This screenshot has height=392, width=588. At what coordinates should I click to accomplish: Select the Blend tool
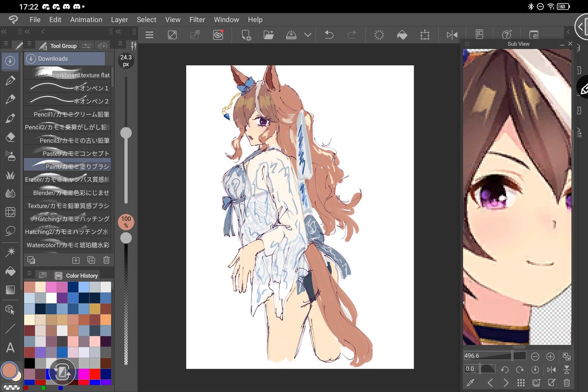[x=10, y=194]
